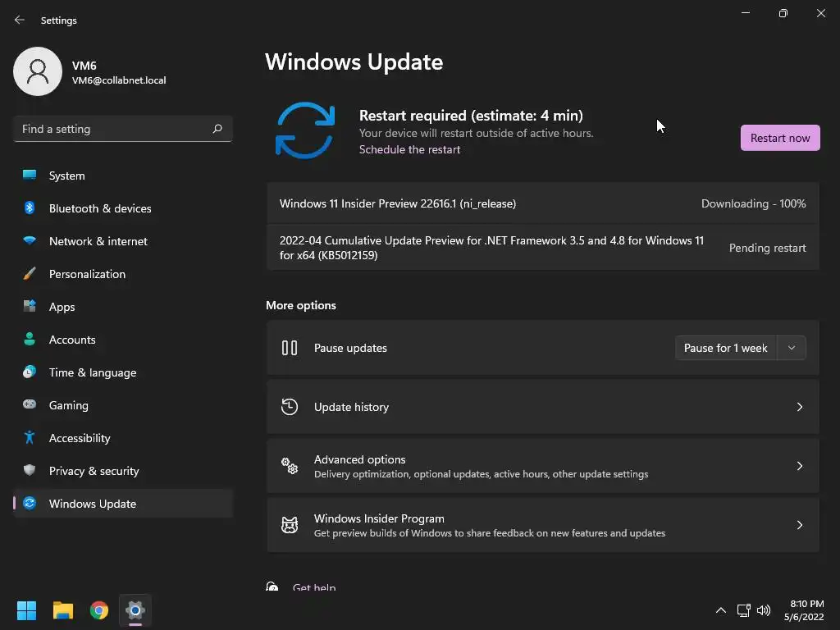Click the Find a setting search box
The width and height of the screenshot is (840, 630).
(115, 129)
